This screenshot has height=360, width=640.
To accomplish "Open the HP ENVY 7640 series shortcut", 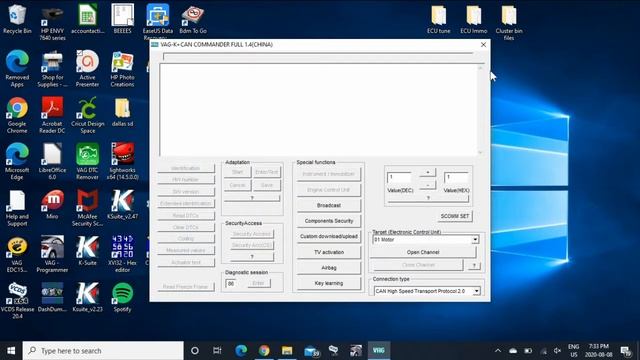I will point(52,22).
